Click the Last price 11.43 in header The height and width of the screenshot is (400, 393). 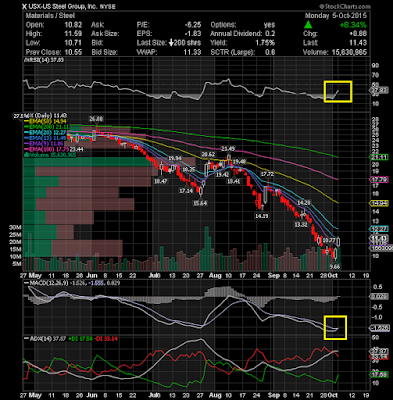click(x=359, y=43)
